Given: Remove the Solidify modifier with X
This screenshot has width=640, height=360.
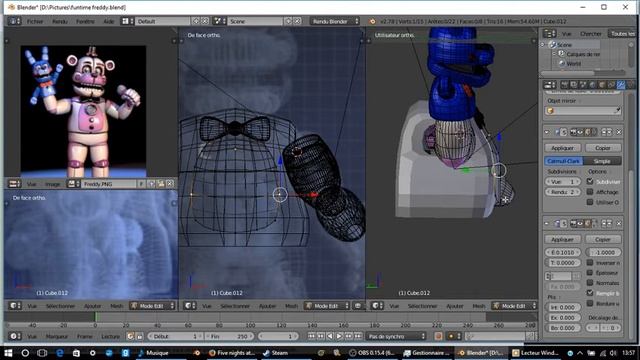Looking at the screenshot, I should [x=619, y=223].
